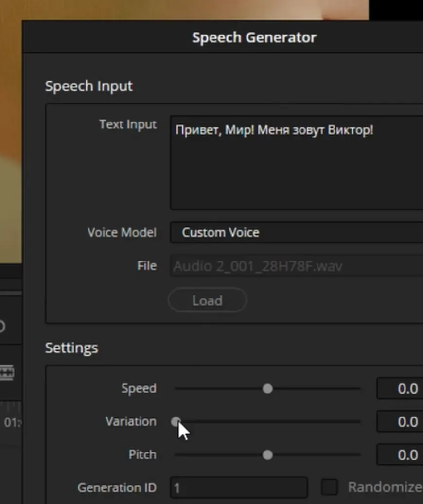The height and width of the screenshot is (504, 423).
Task: Click the Generation ID label
Action: pos(117,487)
